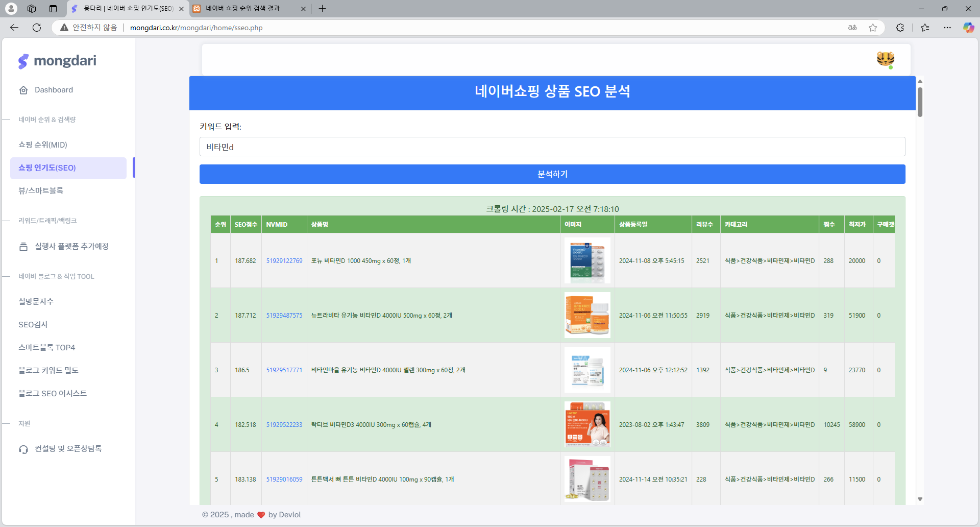Click the browser back arrow
The image size is (980, 527).
(13, 28)
